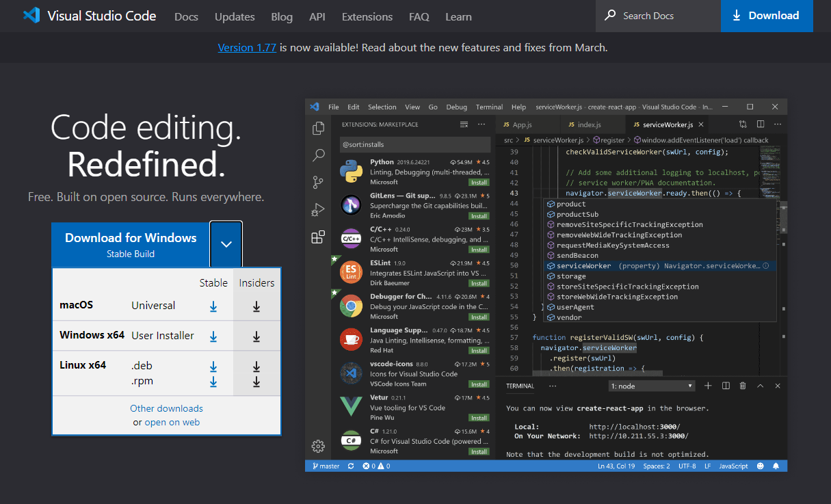Open Terminal menu in editor menu bar
The width and height of the screenshot is (831, 504).
coord(489,107)
